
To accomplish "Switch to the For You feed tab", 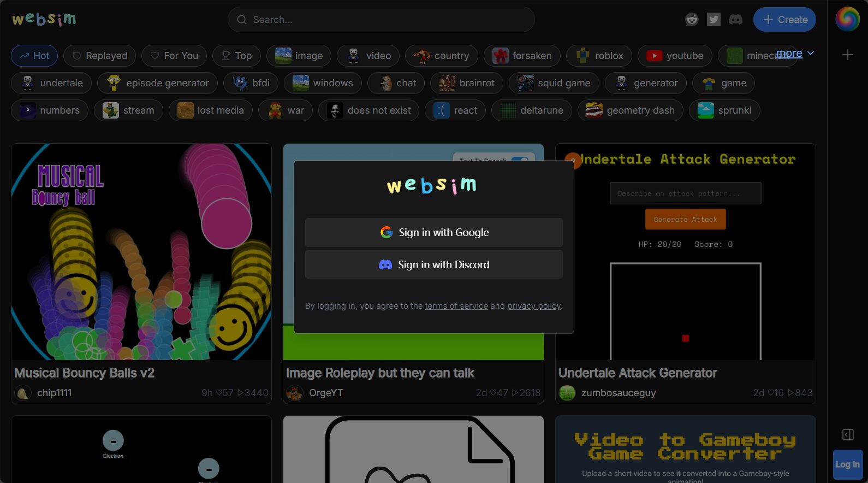I will 174,56.
